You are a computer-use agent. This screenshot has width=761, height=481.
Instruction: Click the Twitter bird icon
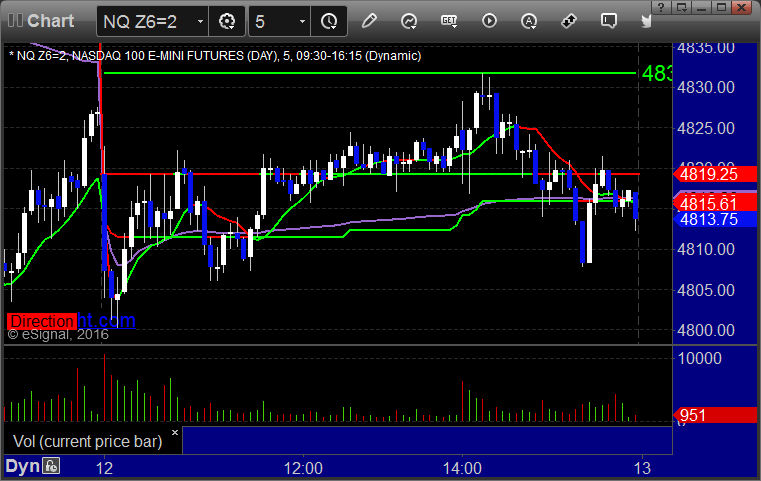point(646,21)
